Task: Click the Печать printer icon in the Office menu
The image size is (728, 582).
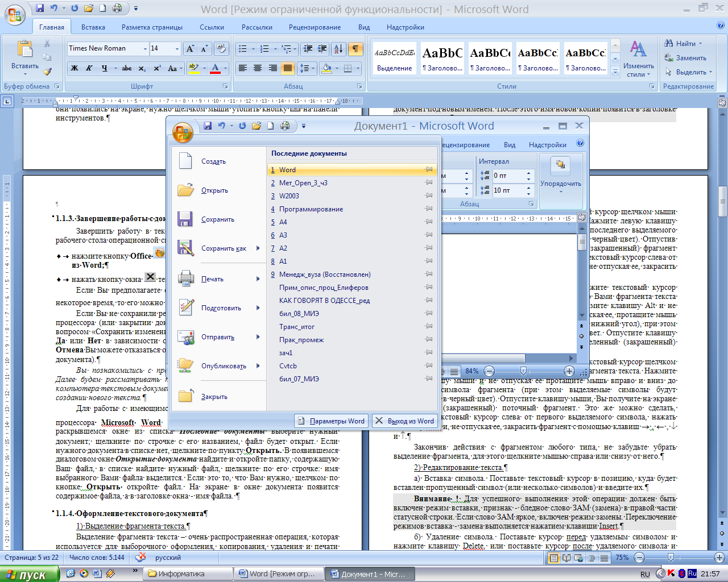Action: tap(186, 278)
